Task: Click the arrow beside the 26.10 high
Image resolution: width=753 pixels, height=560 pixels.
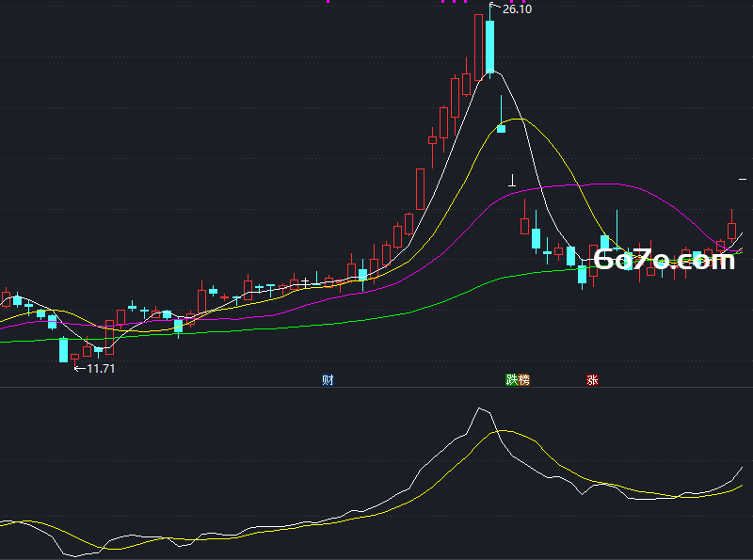Action: [495, 7]
